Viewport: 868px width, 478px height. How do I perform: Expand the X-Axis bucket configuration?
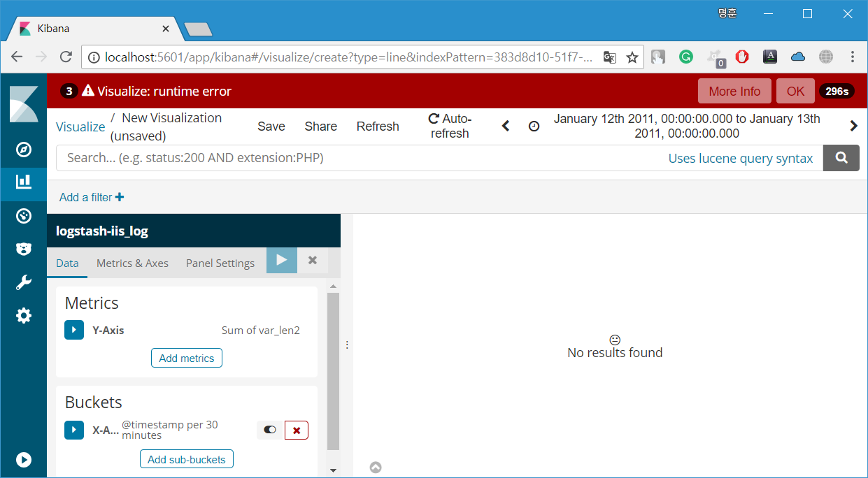(73, 430)
